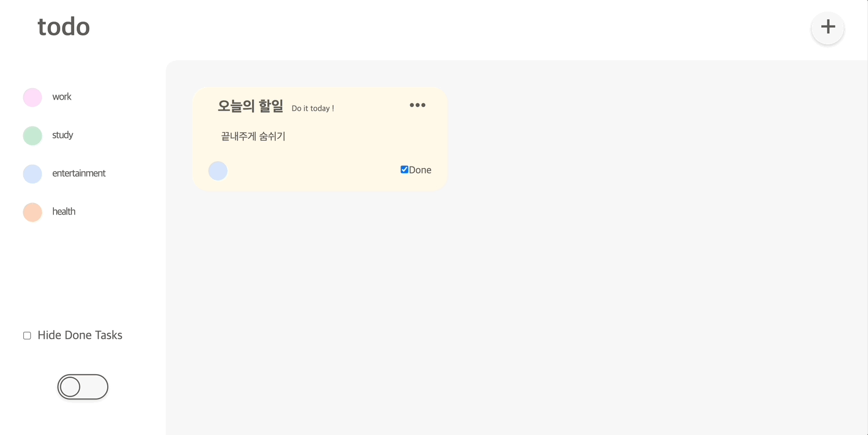Click the todo app title
The width and height of the screenshot is (868, 435).
click(x=64, y=27)
